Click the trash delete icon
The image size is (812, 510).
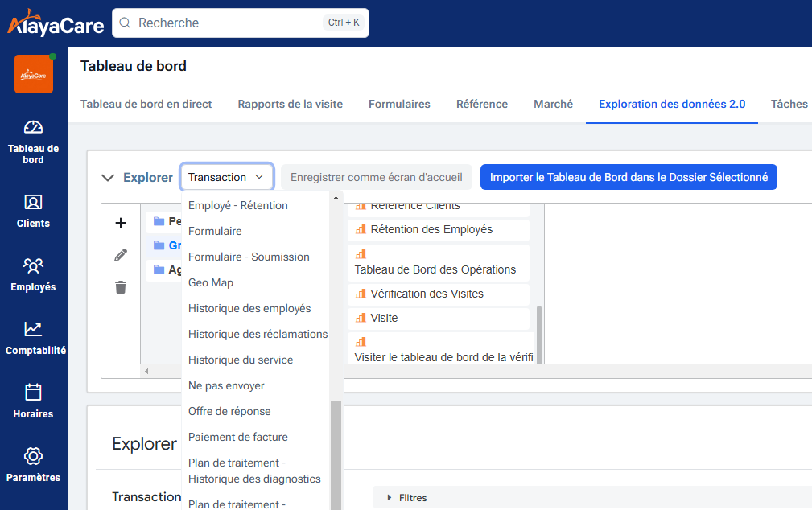(121, 287)
